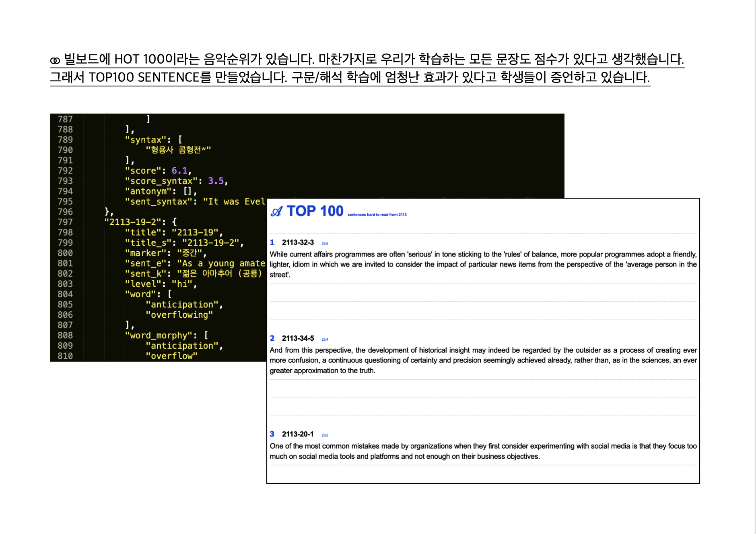Click line number 789 in the code gutter
Viewport: 756px width, 534px height.
pos(65,140)
